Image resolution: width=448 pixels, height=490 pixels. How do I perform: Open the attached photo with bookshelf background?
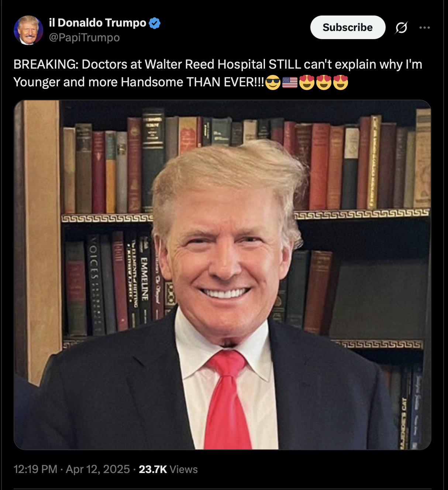(x=223, y=275)
